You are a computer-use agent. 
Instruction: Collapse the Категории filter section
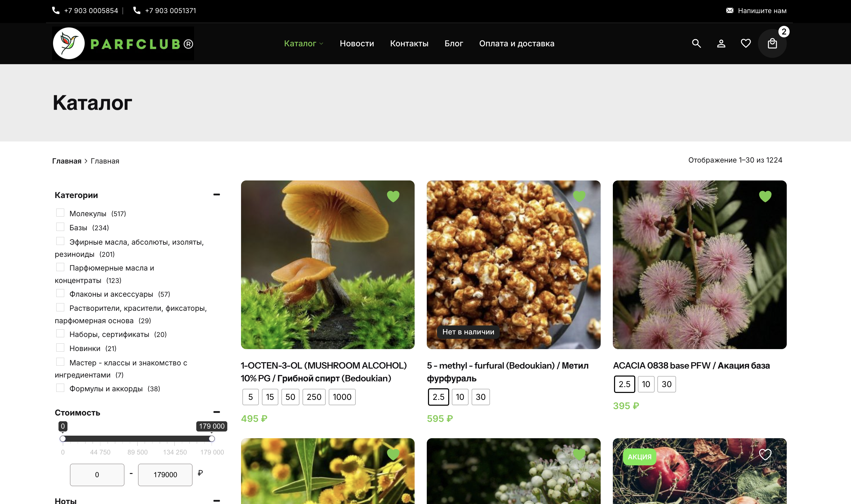click(x=216, y=195)
